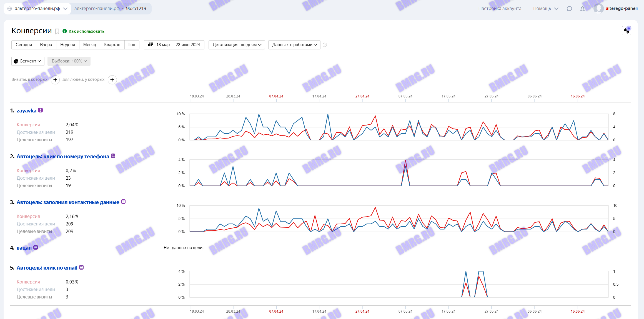
Task: Click the 0,2 % conversion for phone click goal
Action: [71, 171]
